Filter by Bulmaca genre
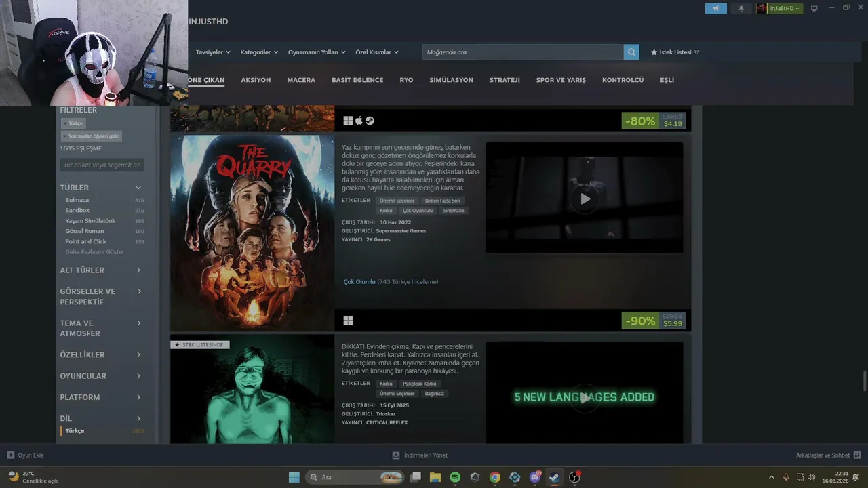This screenshot has width=868, height=488. click(x=77, y=200)
